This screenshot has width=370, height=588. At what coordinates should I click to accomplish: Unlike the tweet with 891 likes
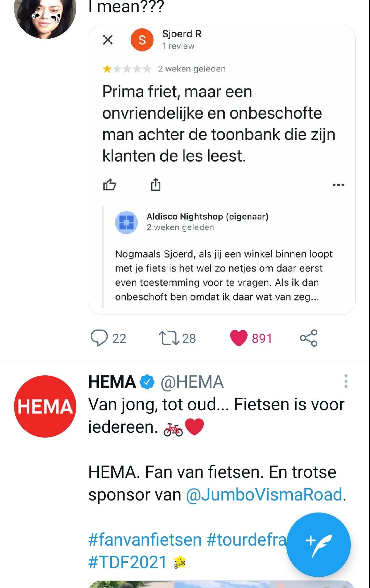[x=239, y=338]
